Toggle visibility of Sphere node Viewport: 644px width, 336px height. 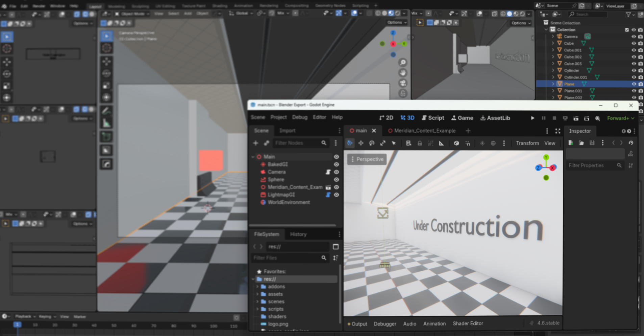tap(336, 180)
